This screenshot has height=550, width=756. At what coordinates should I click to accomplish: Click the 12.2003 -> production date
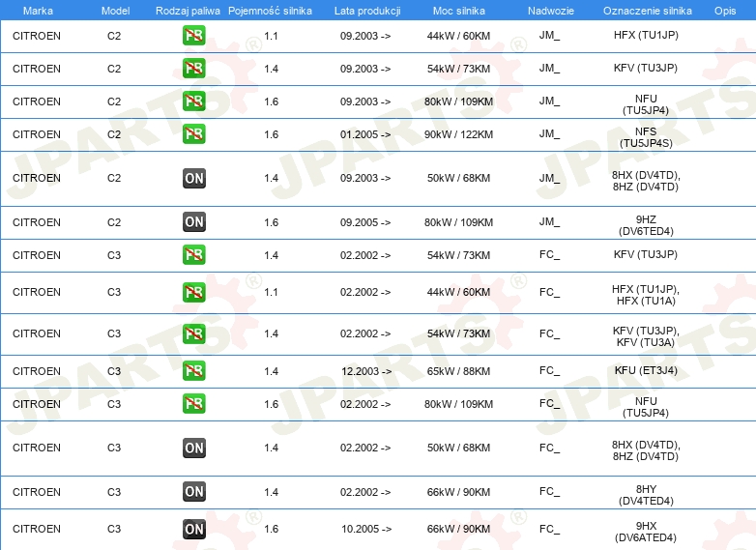(366, 371)
